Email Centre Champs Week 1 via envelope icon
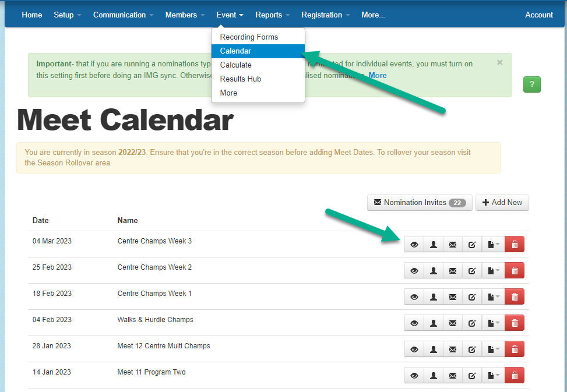Image resolution: width=567 pixels, height=392 pixels. (x=452, y=297)
